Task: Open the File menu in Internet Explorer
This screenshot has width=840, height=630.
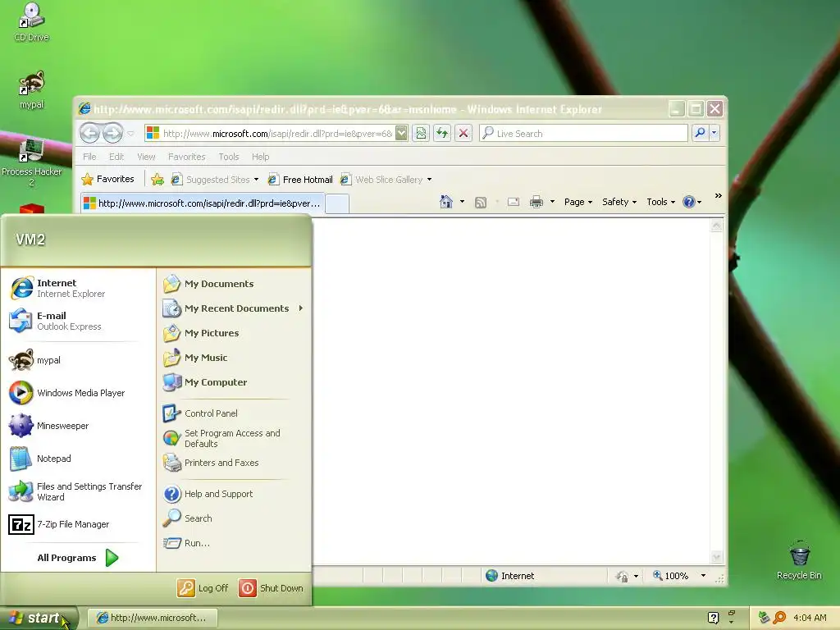Action: click(89, 157)
